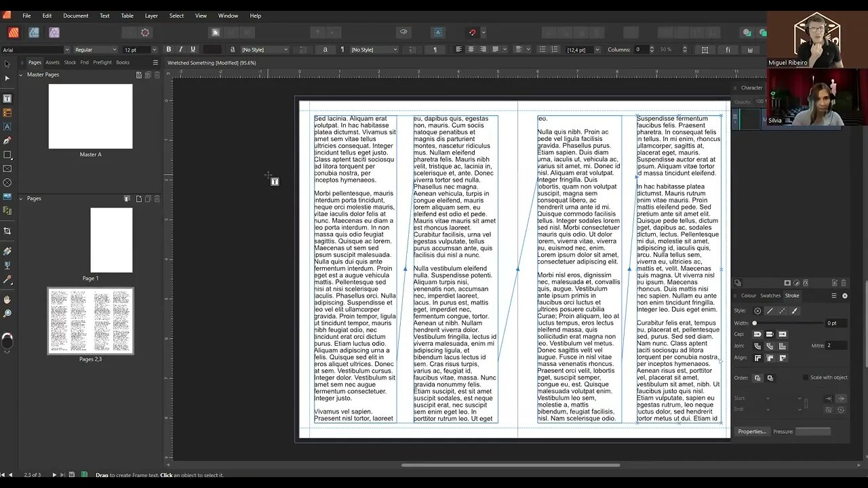Open the Table menu
Screen dimensions: 868x488
point(127,16)
